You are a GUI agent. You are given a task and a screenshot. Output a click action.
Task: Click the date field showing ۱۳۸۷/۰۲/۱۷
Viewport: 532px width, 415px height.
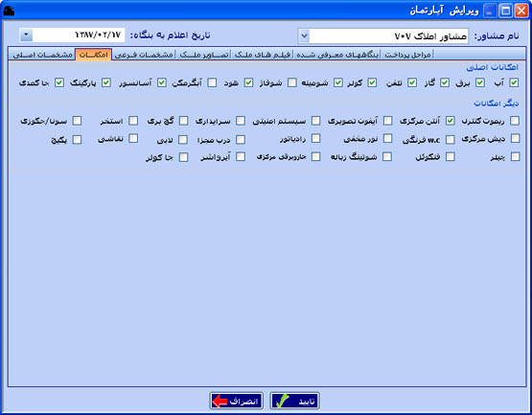79,35
